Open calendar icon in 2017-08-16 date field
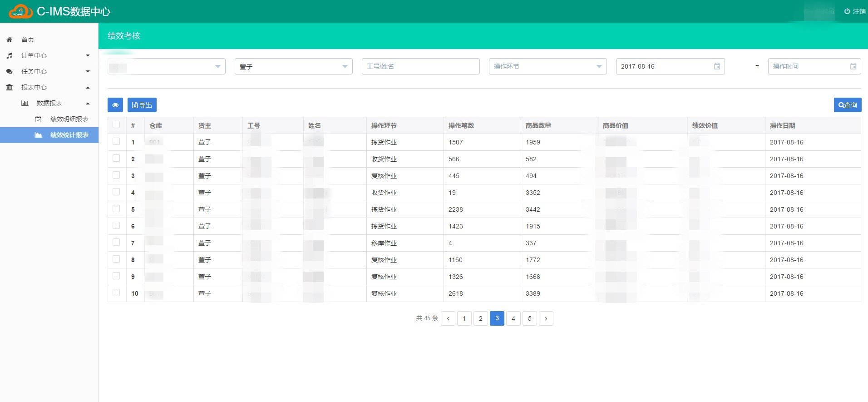Image resolution: width=868 pixels, height=402 pixels. coord(717,66)
